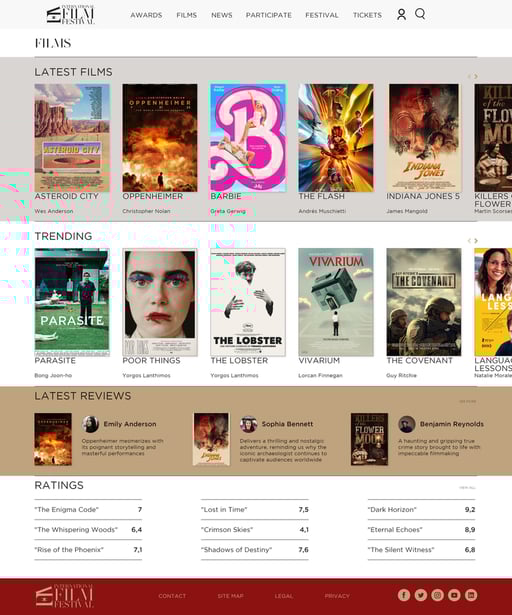Open Sophia Bennett's round avatar
This screenshot has width=512, height=615.
[248, 424]
